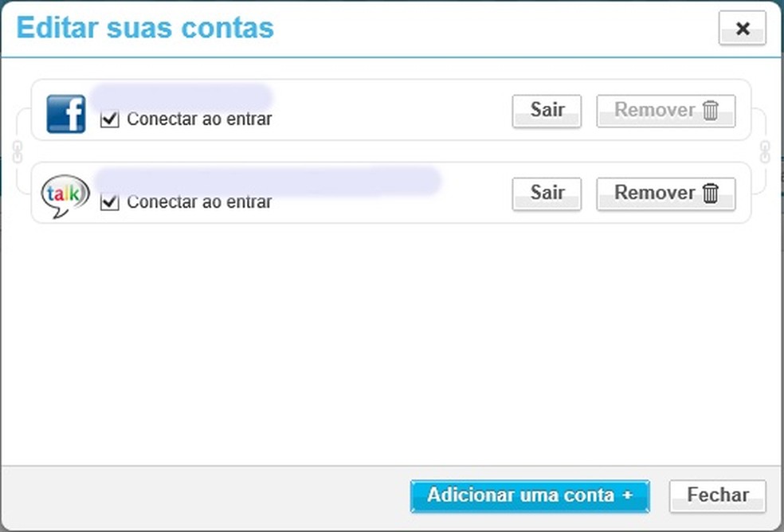Image resolution: width=784 pixels, height=532 pixels.
Task: Click Sair for the Google Talk account
Action: (x=546, y=193)
